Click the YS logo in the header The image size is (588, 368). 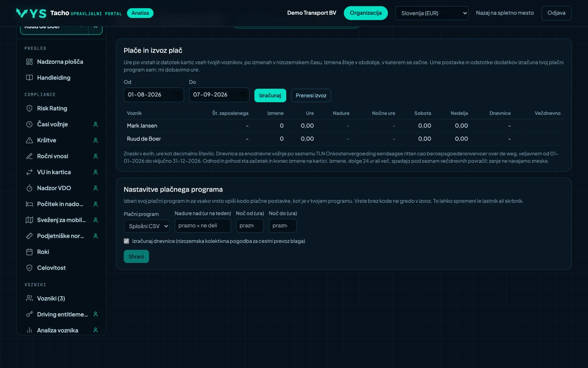[x=31, y=13]
